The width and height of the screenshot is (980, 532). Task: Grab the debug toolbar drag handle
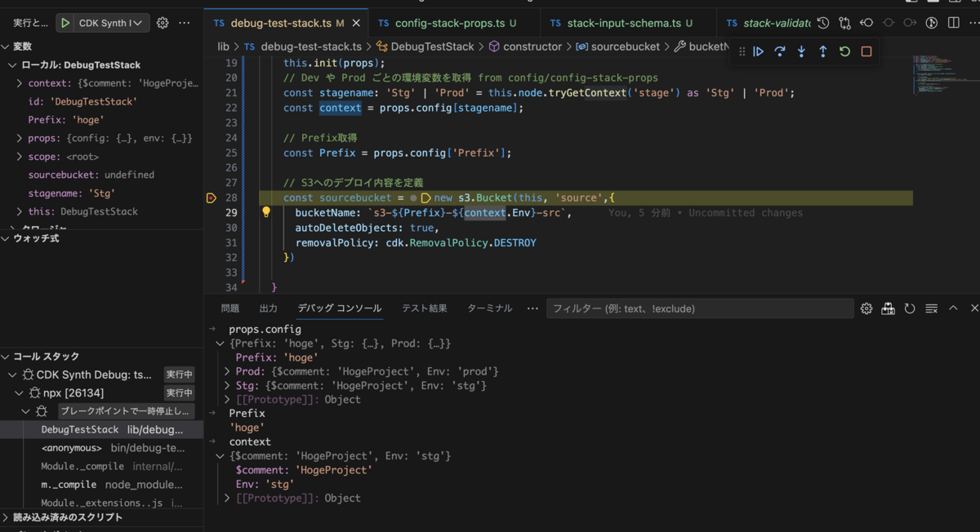742,51
